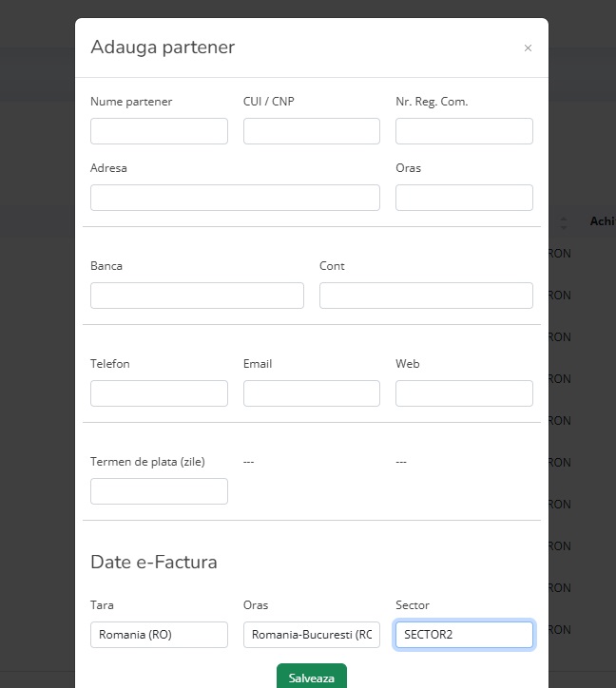
Task: Click the Telefon text field
Action: 159,393
